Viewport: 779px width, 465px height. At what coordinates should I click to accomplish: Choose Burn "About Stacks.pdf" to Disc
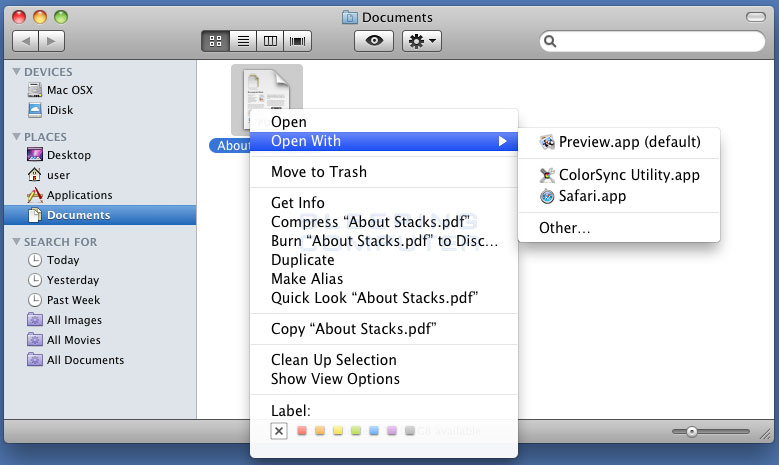(x=384, y=240)
